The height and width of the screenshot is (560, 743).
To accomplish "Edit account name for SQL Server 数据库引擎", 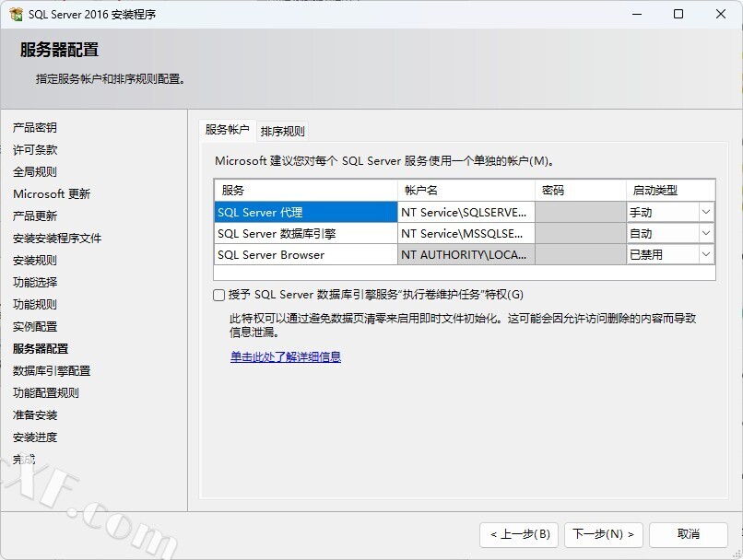I will (466, 233).
